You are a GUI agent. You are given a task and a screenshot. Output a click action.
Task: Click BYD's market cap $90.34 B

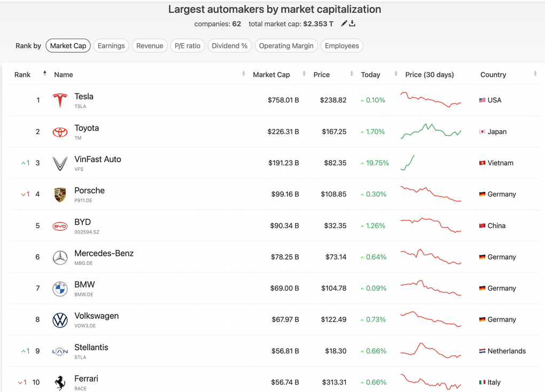coord(285,225)
